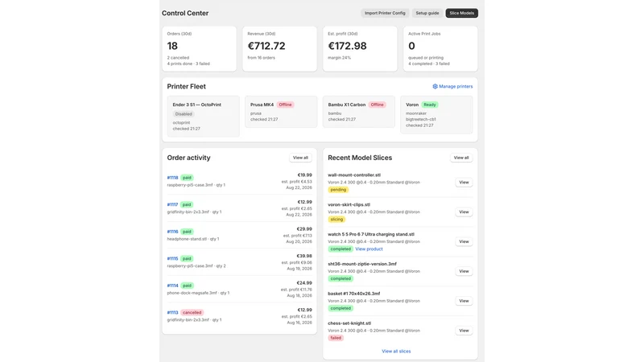Click the Slice Models button
The image size is (644, 362).
(x=461, y=13)
